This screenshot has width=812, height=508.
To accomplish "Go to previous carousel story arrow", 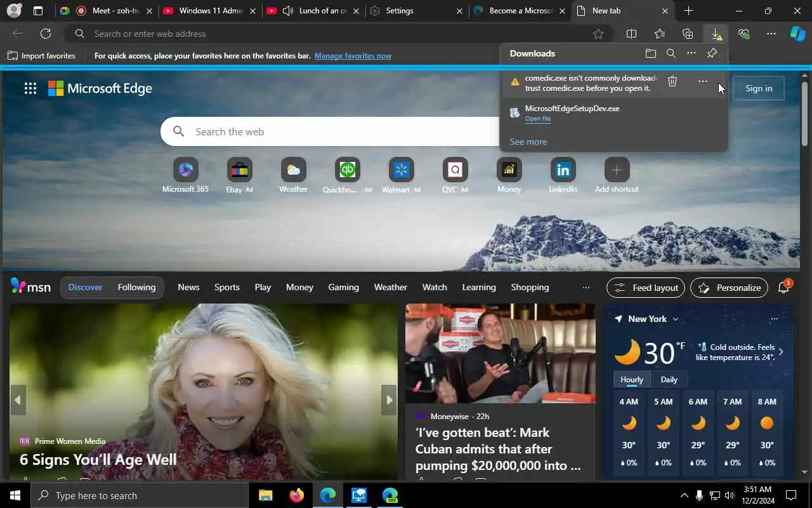I will tap(18, 400).
